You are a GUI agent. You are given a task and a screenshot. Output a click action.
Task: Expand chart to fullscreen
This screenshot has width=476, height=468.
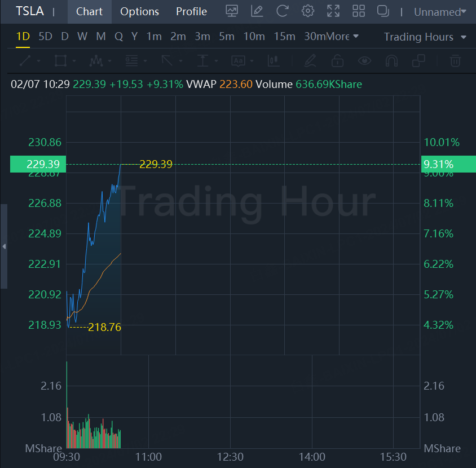(x=333, y=11)
